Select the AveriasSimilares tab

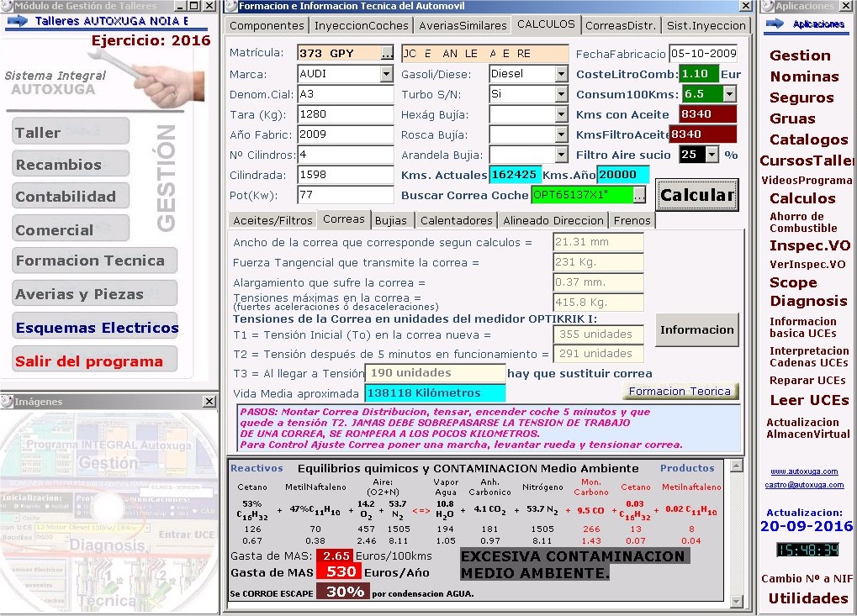pyautogui.click(x=463, y=26)
